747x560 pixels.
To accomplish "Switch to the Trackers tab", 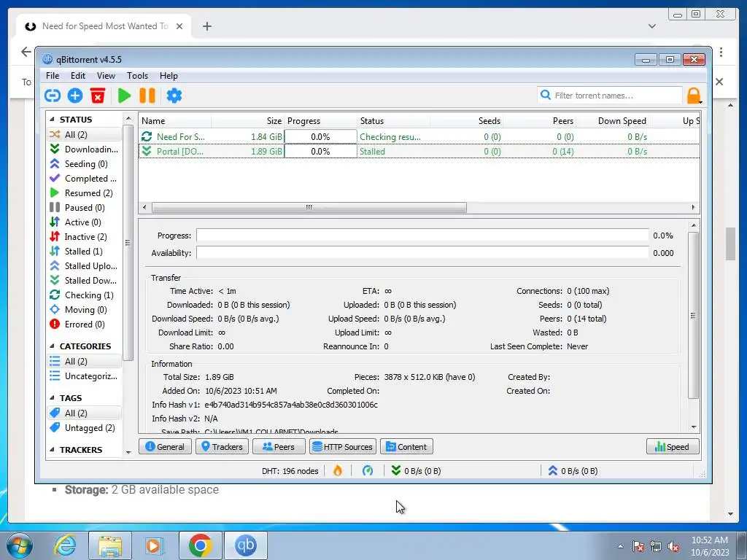I will tap(222, 447).
